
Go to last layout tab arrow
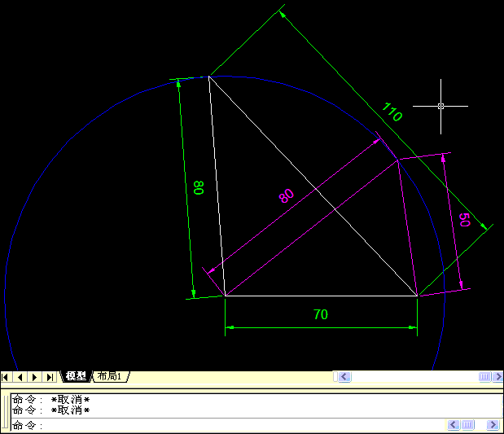tap(50, 377)
